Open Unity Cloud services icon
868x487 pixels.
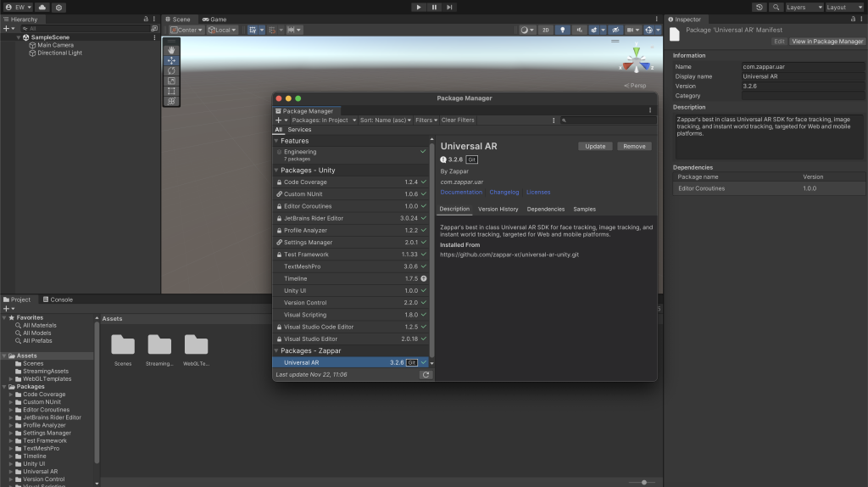[42, 7]
